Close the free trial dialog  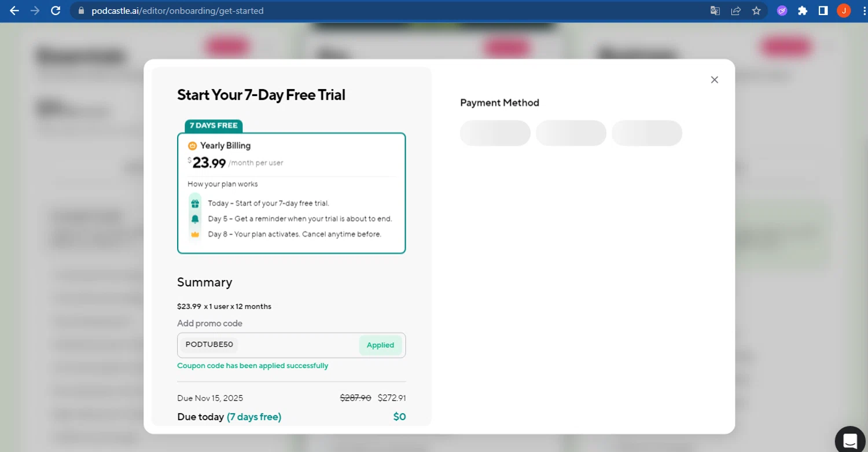pos(714,80)
